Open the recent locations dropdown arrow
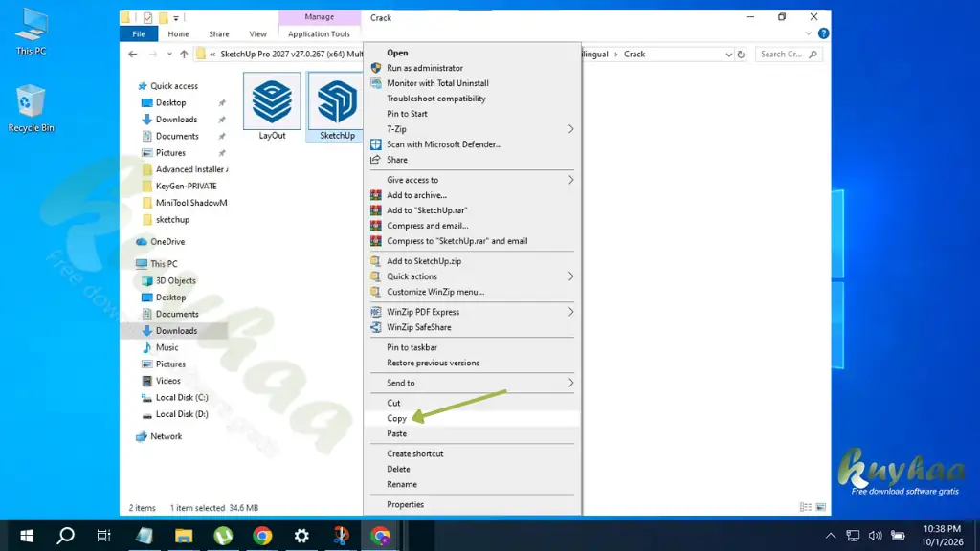The width and height of the screenshot is (980, 551). point(169,55)
